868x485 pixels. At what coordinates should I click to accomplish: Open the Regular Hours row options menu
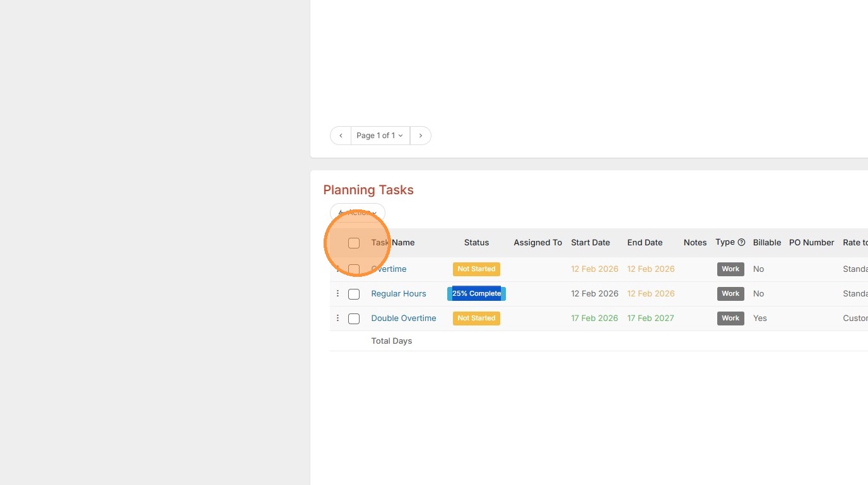click(x=337, y=294)
